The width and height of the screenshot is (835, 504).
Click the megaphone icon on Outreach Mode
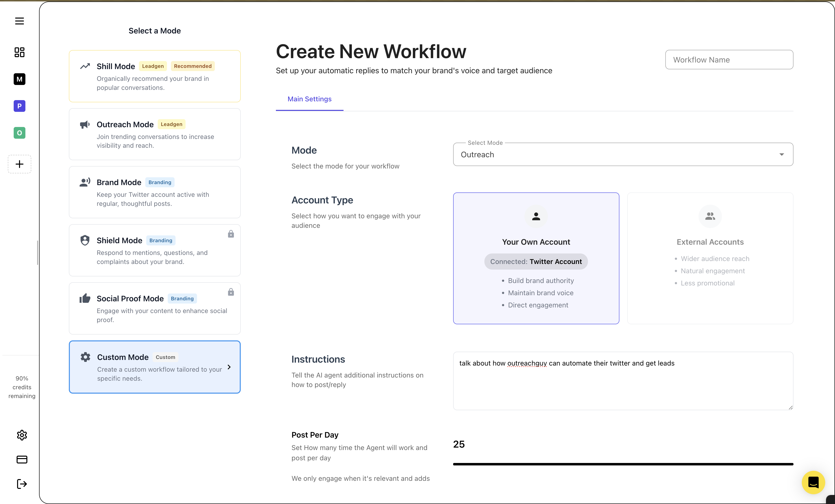pos(85,124)
